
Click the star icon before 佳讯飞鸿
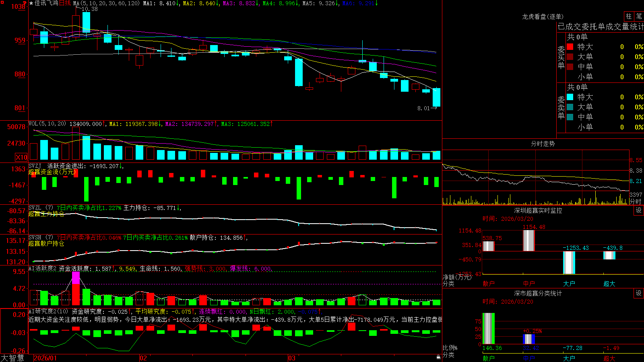point(31,3)
